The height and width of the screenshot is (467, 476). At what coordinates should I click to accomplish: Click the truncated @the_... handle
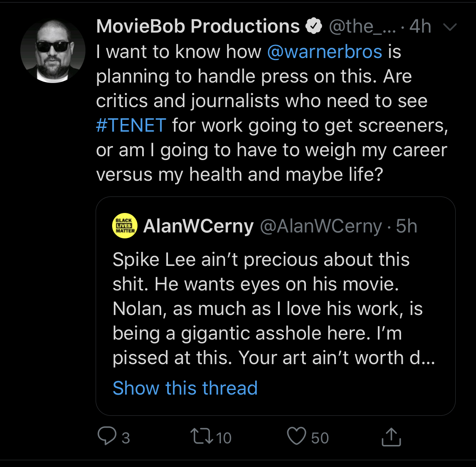pos(363,27)
